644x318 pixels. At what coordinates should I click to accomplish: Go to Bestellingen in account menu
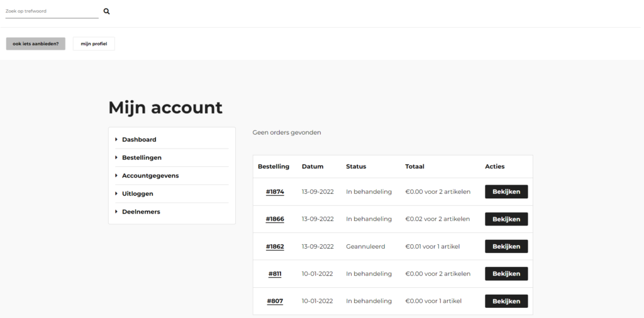click(142, 157)
